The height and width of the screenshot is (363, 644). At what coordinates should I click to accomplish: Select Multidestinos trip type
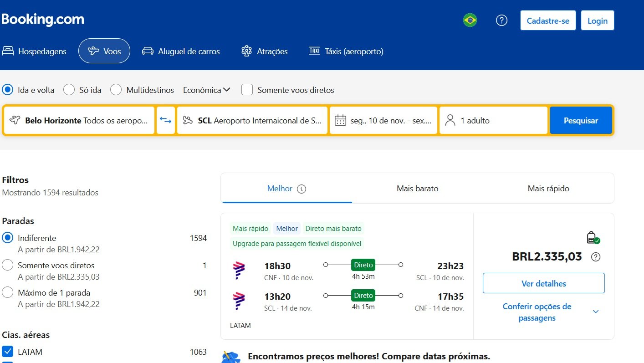[x=116, y=90]
